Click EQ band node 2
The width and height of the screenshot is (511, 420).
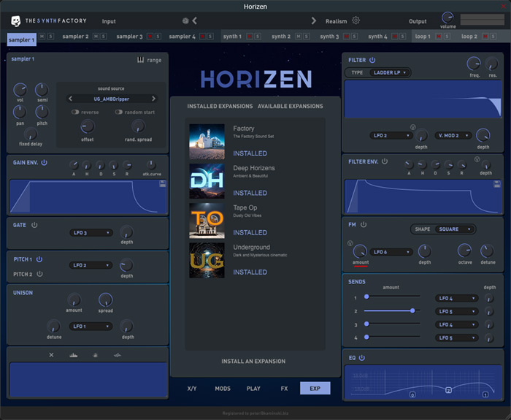448,390
